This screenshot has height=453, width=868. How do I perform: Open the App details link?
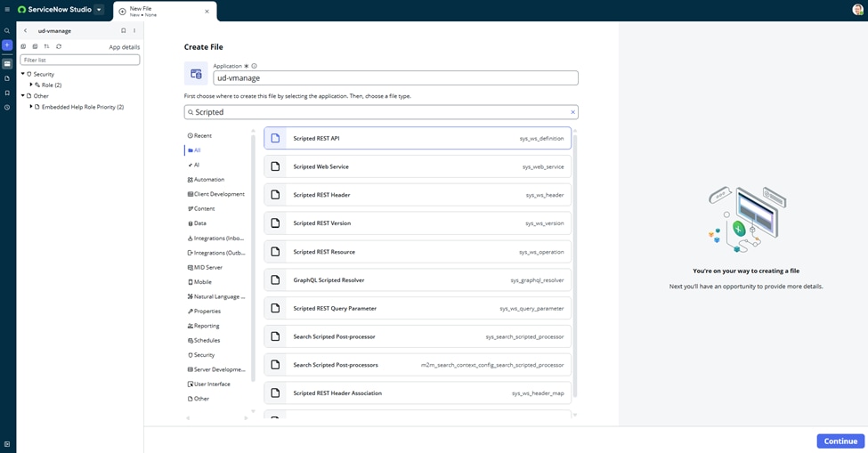124,47
